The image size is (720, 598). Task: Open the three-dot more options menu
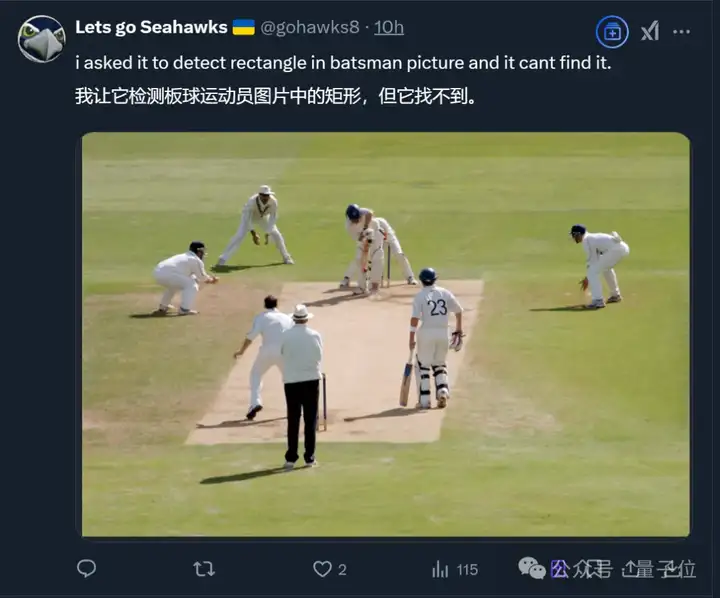pyautogui.click(x=681, y=32)
